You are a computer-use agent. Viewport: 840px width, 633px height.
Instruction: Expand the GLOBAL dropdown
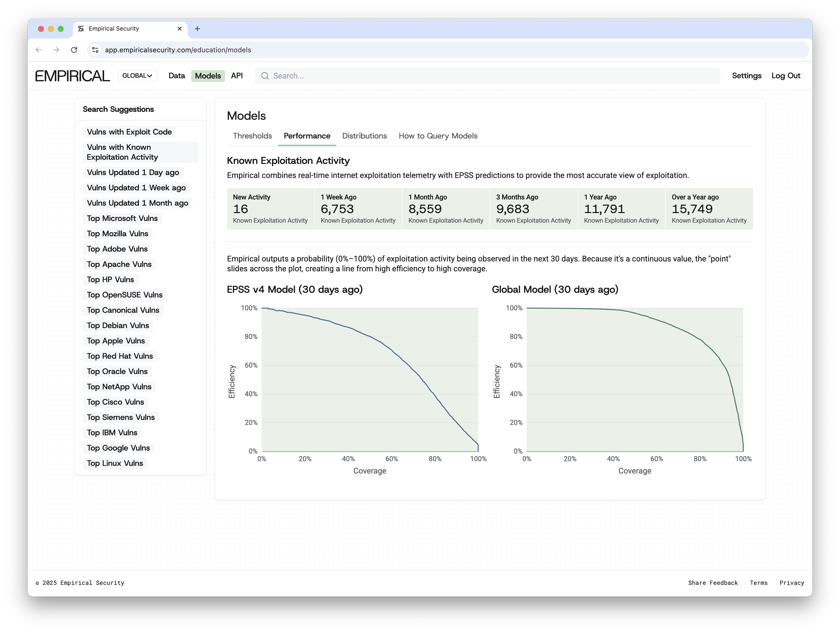coord(137,76)
